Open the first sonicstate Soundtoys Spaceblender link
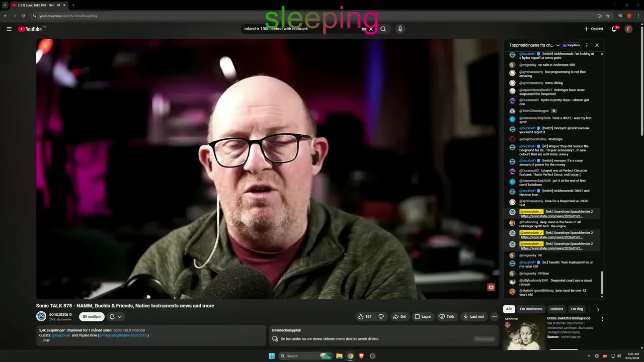This screenshot has width=644, height=362. point(552,216)
